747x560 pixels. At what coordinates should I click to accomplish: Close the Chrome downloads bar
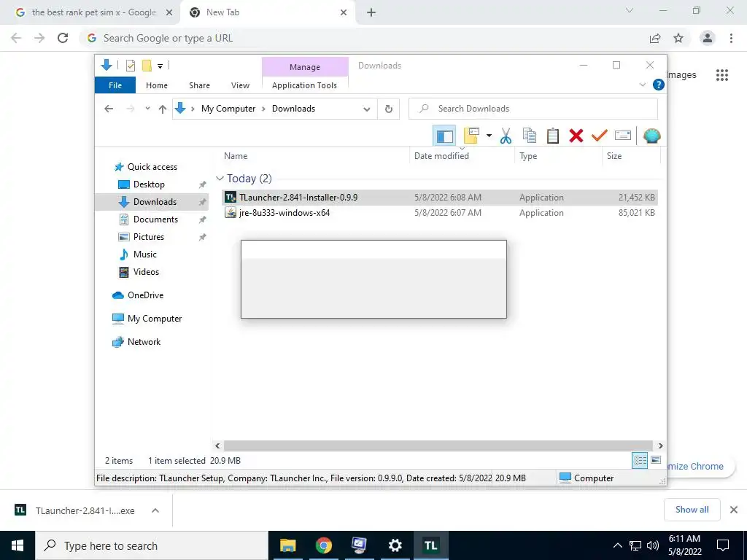(734, 510)
